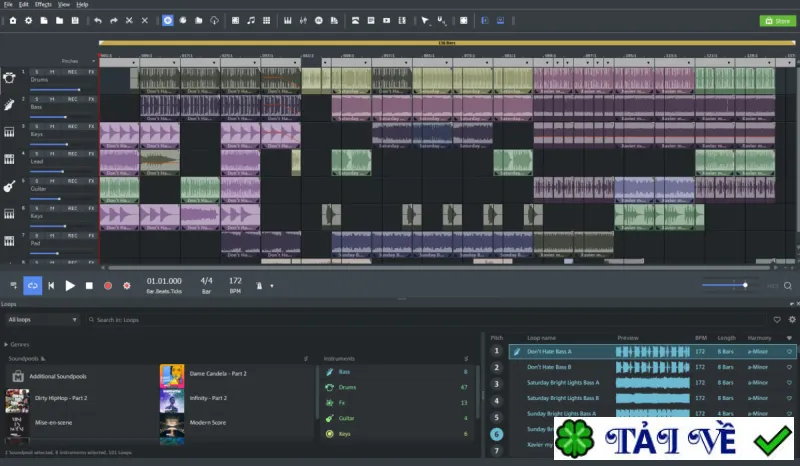Click the loops settings gear icon
This screenshot has height=466, width=800.
(792, 320)
